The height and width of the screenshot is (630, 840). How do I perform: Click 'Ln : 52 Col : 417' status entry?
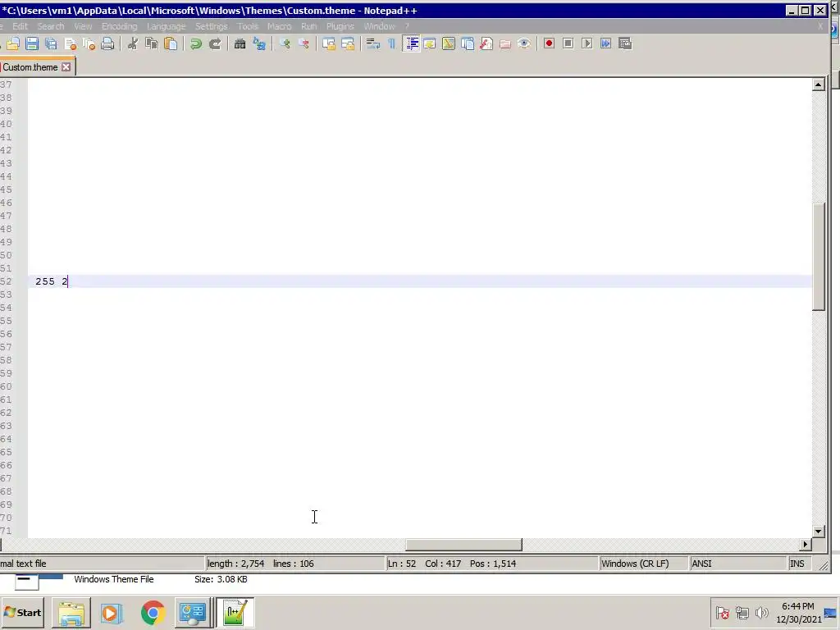424,564
